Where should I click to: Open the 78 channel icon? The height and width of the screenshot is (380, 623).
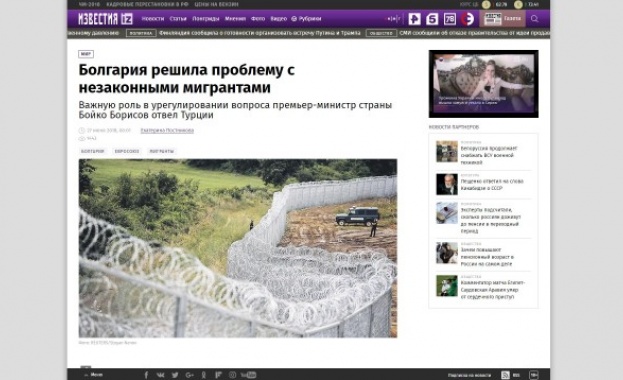tap(450, 19)
